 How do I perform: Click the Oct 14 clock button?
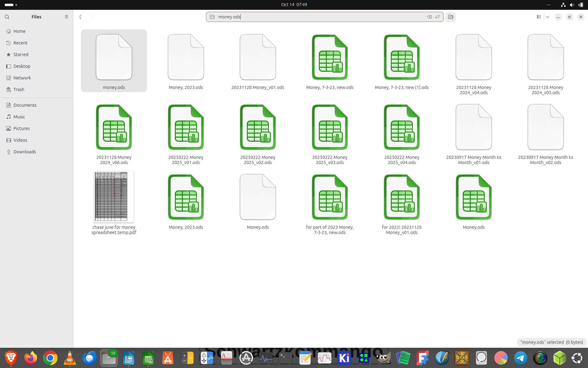click(294, 5)
